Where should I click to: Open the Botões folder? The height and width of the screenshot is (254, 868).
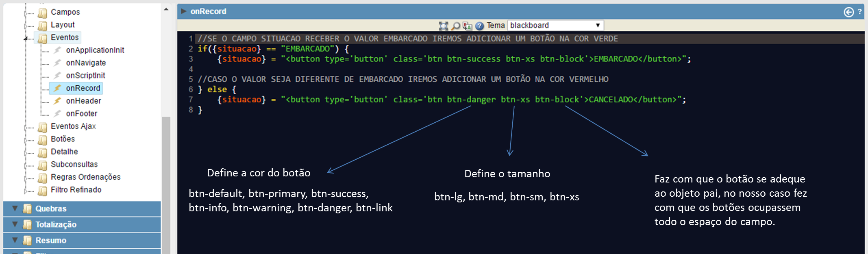point(63,139)
